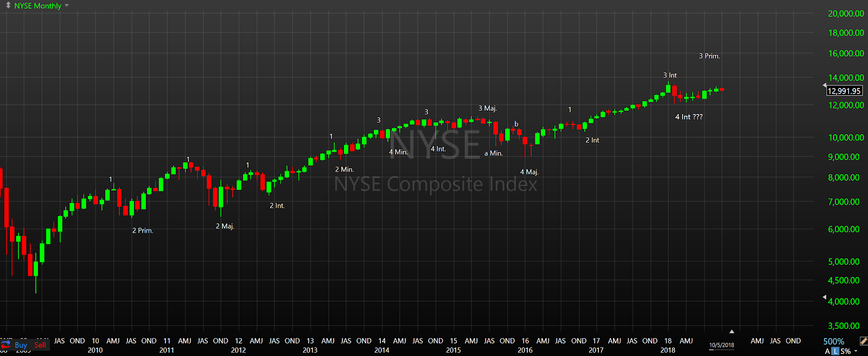Click the 10/5/2018 date label
Viewport: 868px width, 356px height.
pyautogui.click(x=722, y=345)
